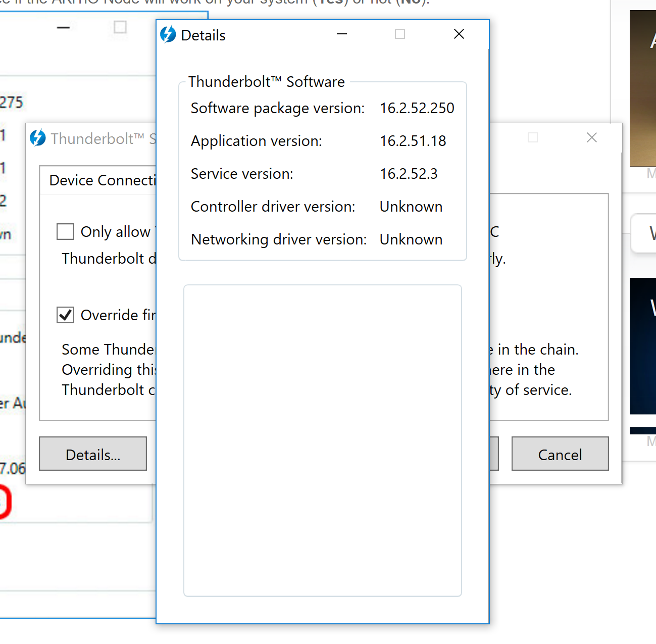The height and width of the screenshot is (644, 656).
Task: Click the Thunderbolt icon in the Details title bar
Action: [168, 34]
